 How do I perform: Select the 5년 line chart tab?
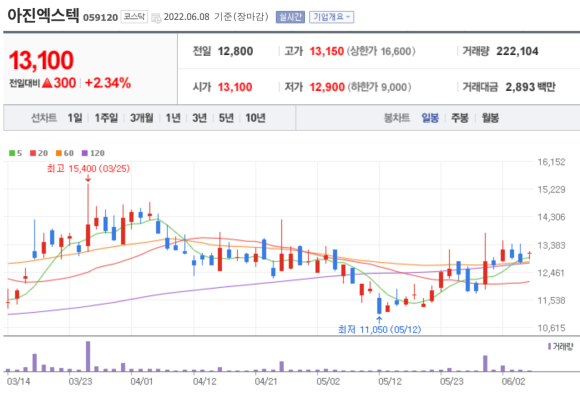(x=226, y=118)
